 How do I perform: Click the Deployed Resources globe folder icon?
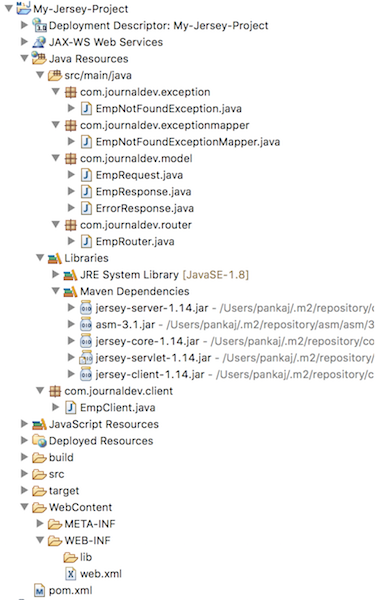[x=39, y=441]
